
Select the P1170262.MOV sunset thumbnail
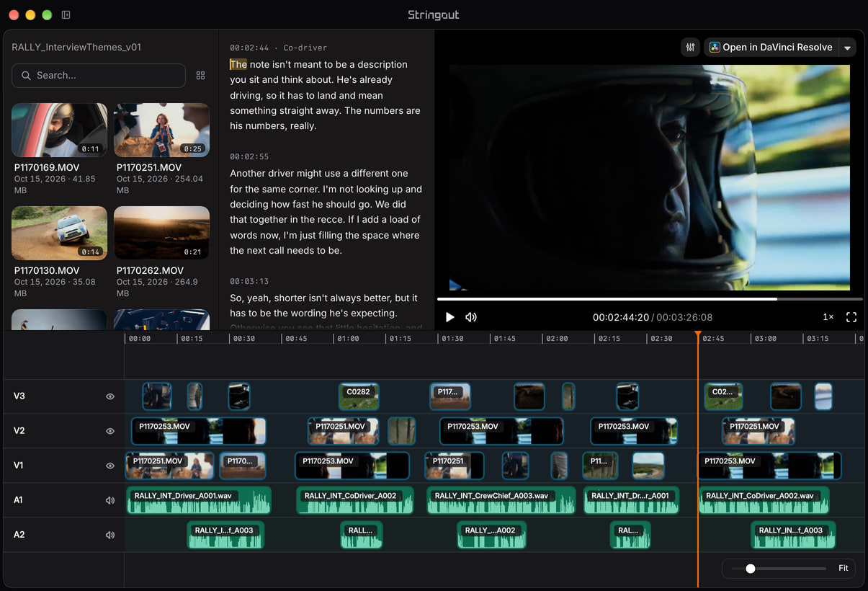161,234
